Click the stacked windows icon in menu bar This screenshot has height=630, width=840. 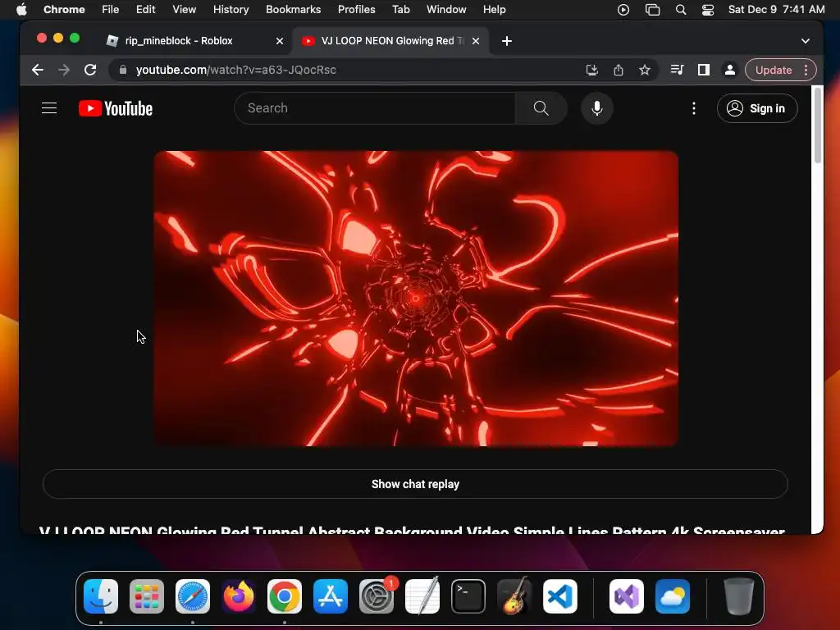[652, 9]
